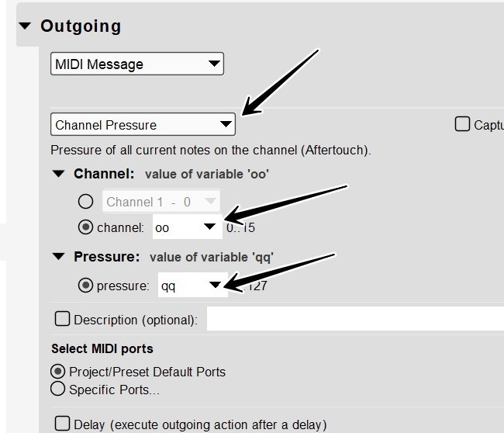
Task: Choose the Specific Ports... option
Action: click(57, 389)
